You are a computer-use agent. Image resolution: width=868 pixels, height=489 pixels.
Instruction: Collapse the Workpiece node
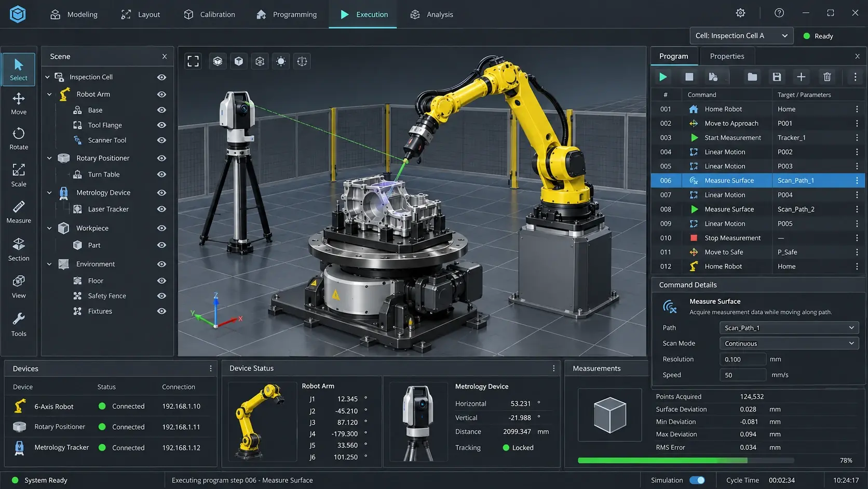point(49,228)
